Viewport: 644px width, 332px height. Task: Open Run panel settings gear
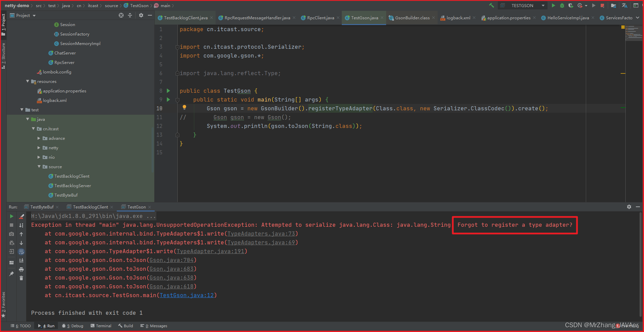pyautogui.click(x=629, y=207)
